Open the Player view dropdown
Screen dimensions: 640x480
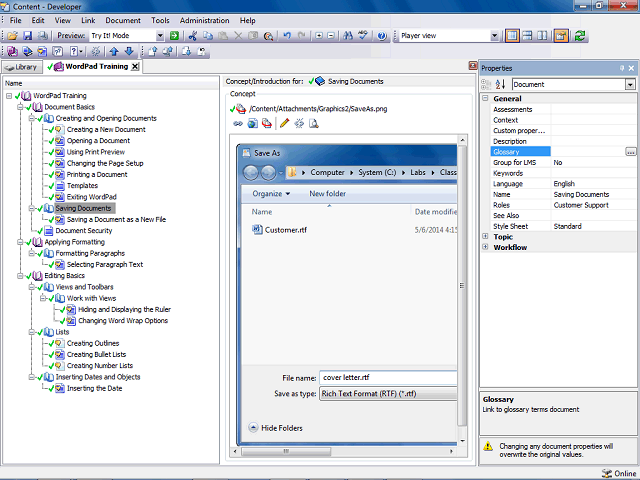494,36
